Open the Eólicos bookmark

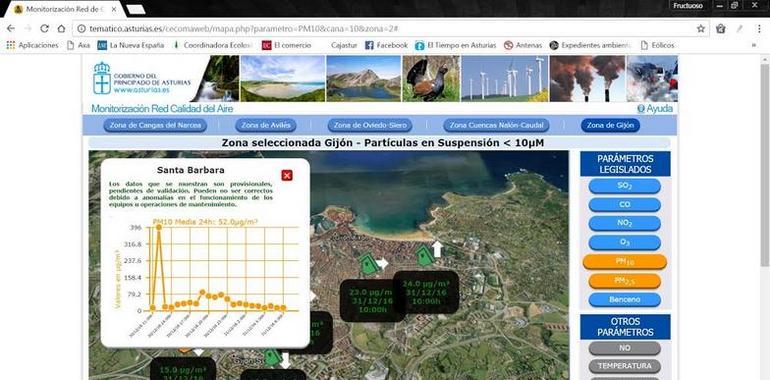[658, 45]
